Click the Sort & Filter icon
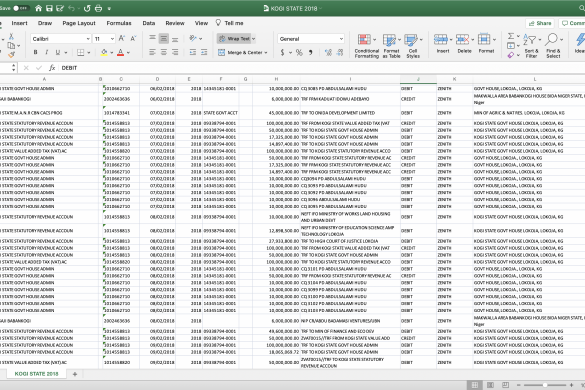Viewport: 585px width, 390px height. (x=531, y=46)
